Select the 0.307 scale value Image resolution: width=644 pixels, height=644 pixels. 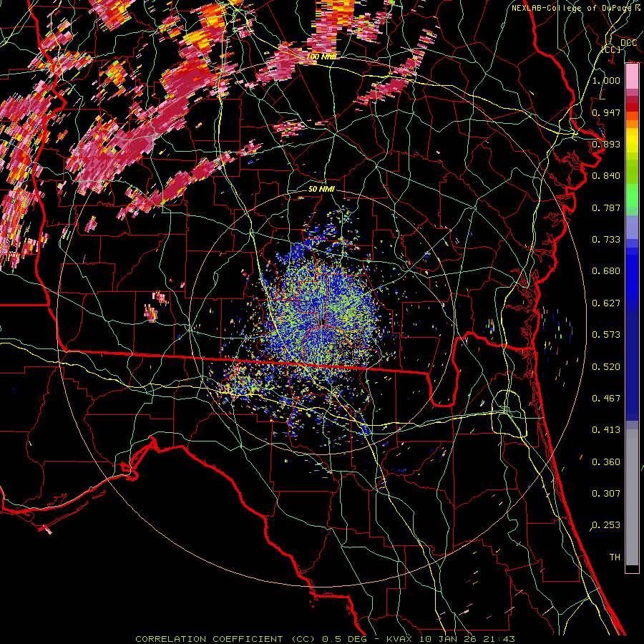coord(606,494)
